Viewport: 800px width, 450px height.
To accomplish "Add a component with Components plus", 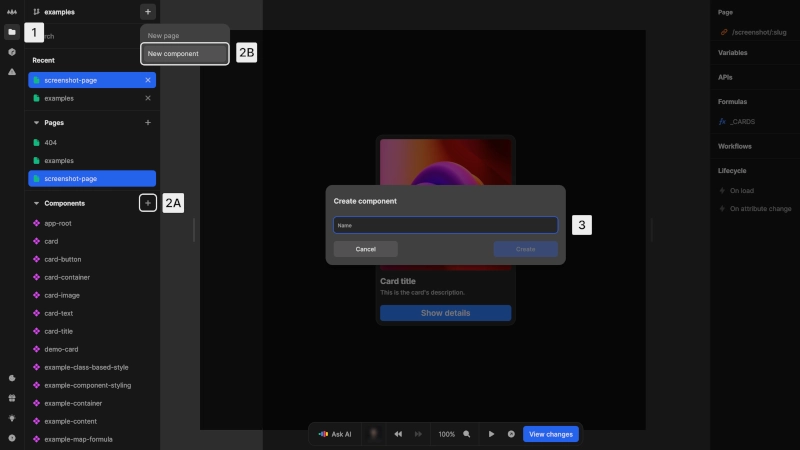I will [x=147, y=203].
